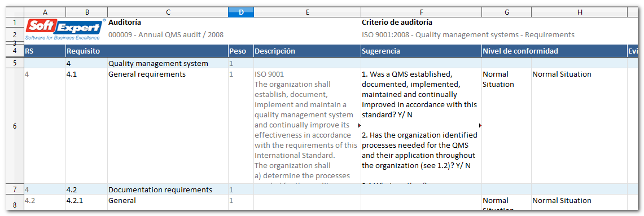The image size is (644, 216).
Task: Click the 'Requisito' header cell
Action: click(147, 51)
